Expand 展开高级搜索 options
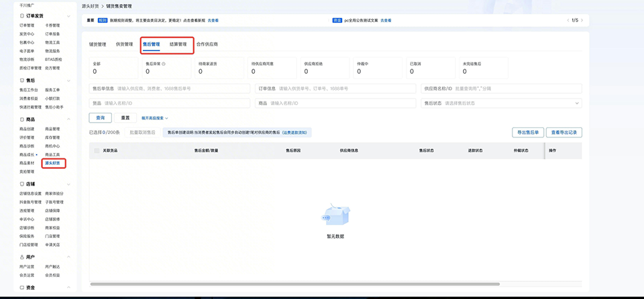644x299 pixels. point(154,118)
